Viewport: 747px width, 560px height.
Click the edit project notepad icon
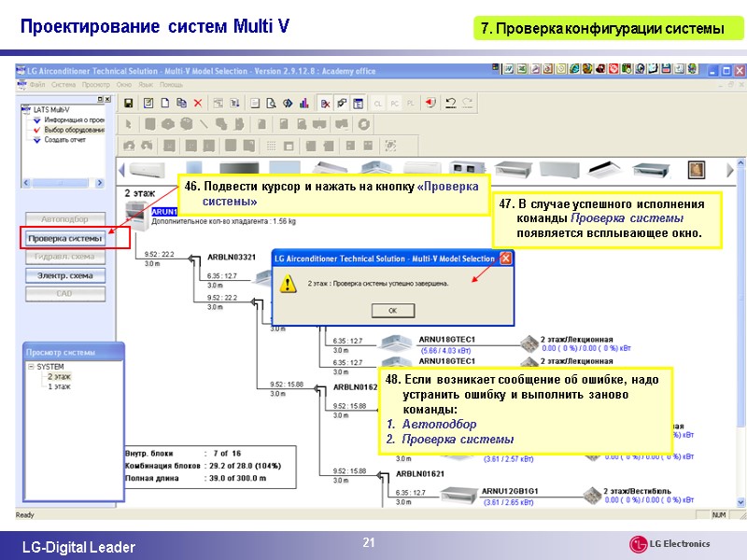coord(148,103)
